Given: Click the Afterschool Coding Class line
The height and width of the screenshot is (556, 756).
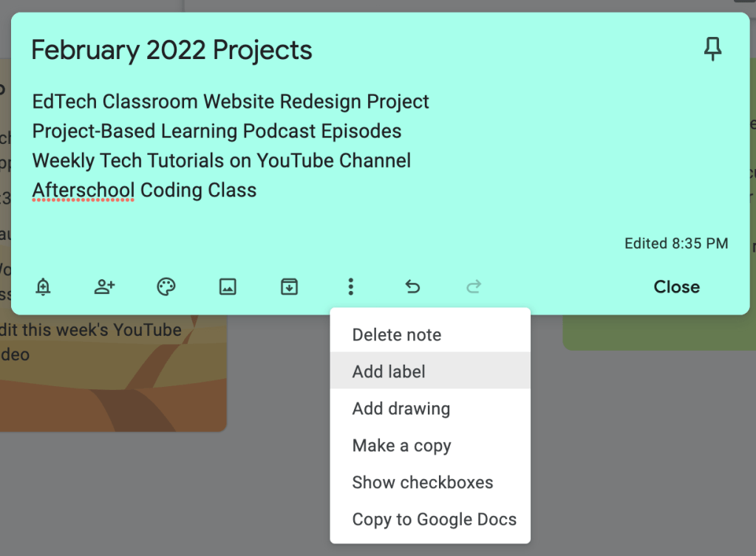Looking at the screenshot, I should coord(145,190).
